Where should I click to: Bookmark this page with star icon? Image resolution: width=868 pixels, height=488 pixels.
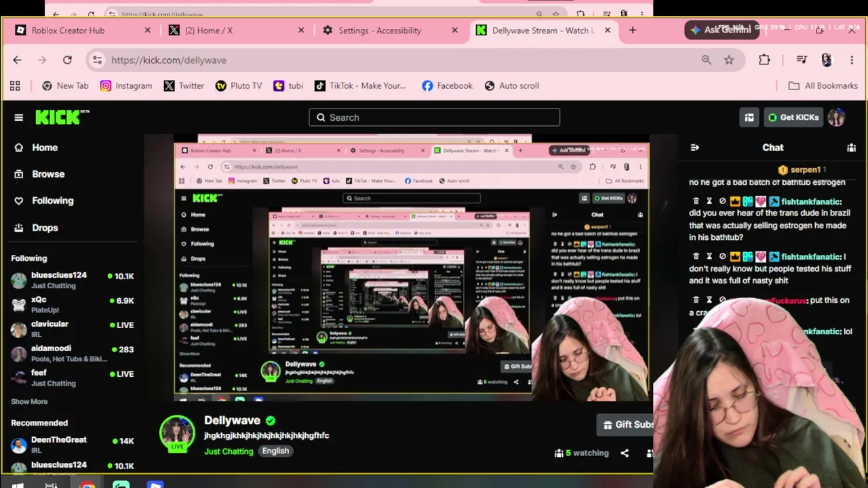(x=729, y=60)
